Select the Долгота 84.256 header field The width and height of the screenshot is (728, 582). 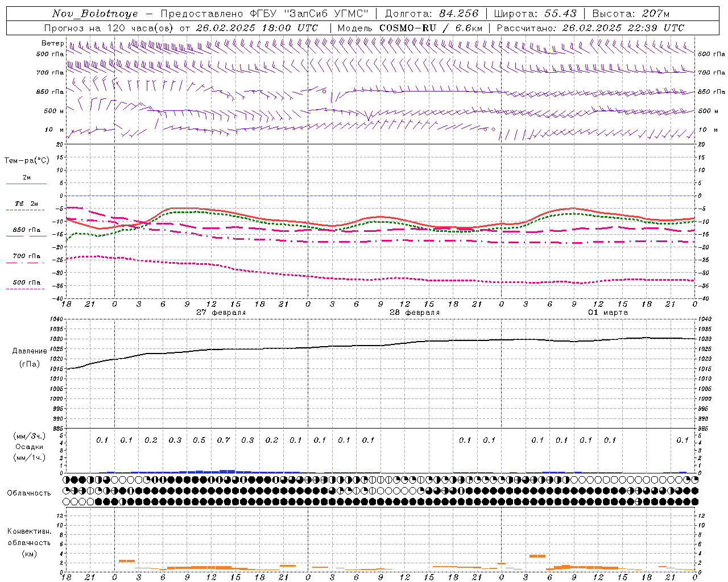pos(432,14)
